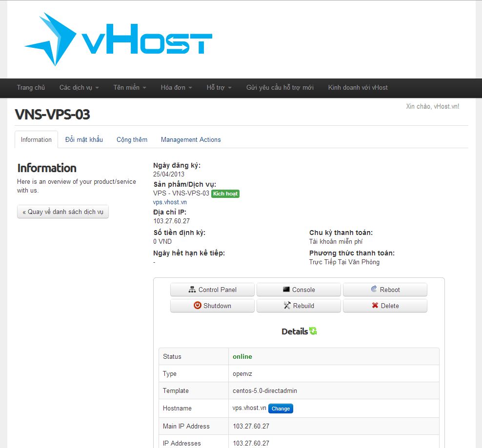Click "Quay về danh sách dịch vụ" button
The image size is (482, 448).
pyautogui.click(x=63, y=212)
